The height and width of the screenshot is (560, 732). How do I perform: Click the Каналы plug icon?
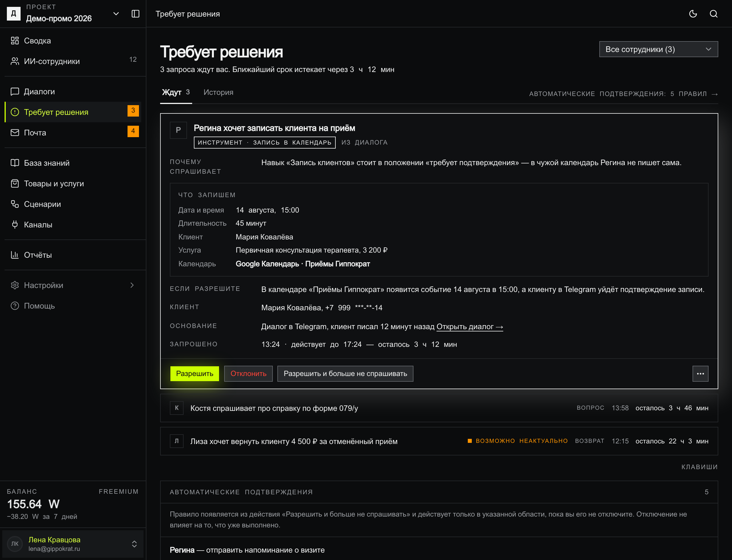15,224
